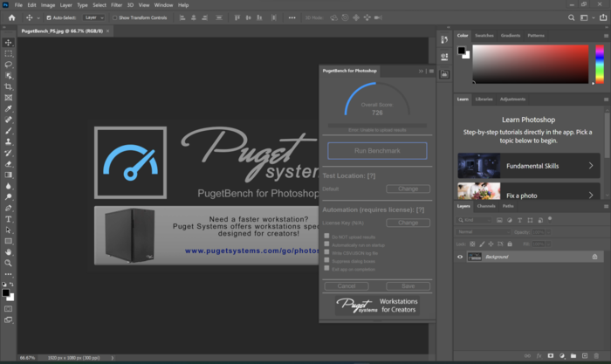Select the Crop tool
The image size is (611, 364).
tap(8, 86)
